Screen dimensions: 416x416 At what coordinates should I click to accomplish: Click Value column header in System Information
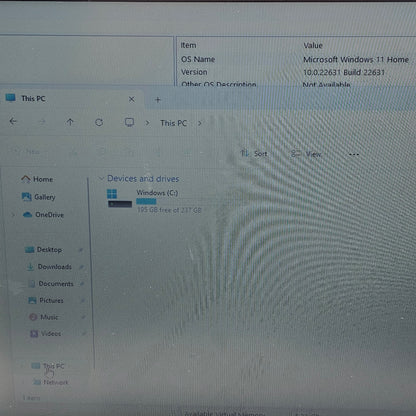pos(313,45)
